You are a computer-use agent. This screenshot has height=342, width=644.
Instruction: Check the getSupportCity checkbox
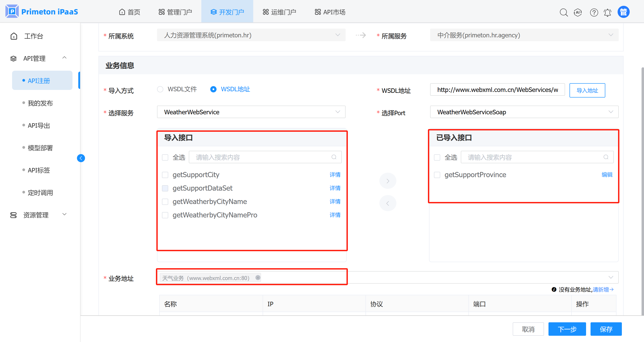(x=165, y=175)
